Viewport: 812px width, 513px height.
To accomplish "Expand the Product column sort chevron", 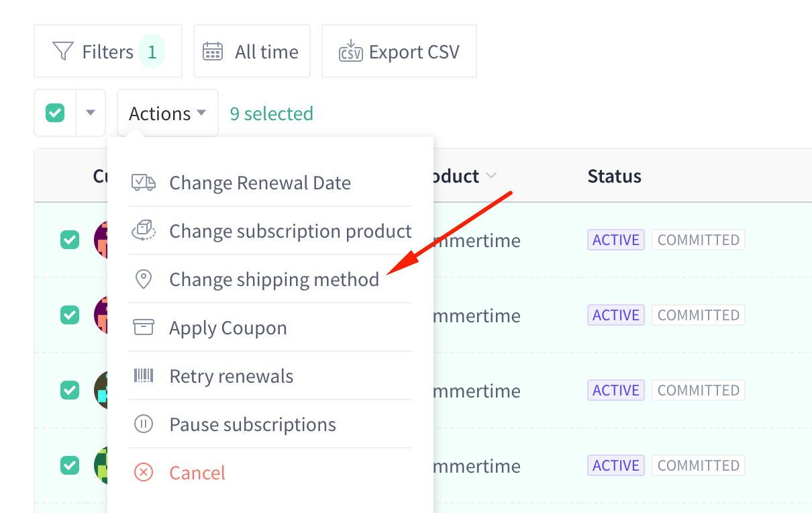I will click(x=491, y=176).
